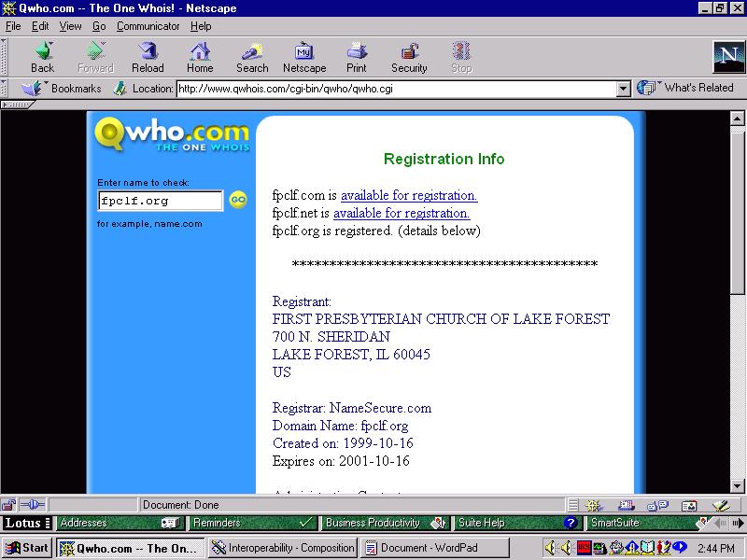Image resolution: width=747 pixels, height=560 pixels.
Task: Click 'Registrar: NameSecure.com' line
Action: click(352, 408)
